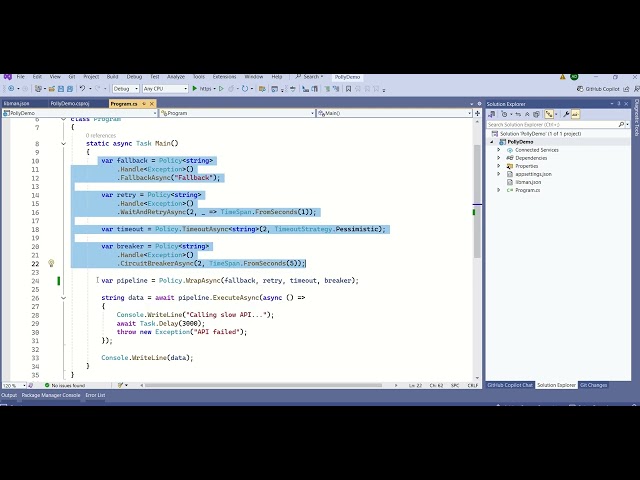Screen dimensions: 640x480
Task: Click the No issues found status indicator
Action: tap(65, 385)
